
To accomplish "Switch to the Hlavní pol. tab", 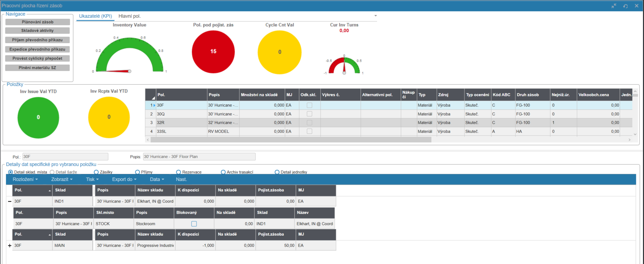I will pos(130,16).
